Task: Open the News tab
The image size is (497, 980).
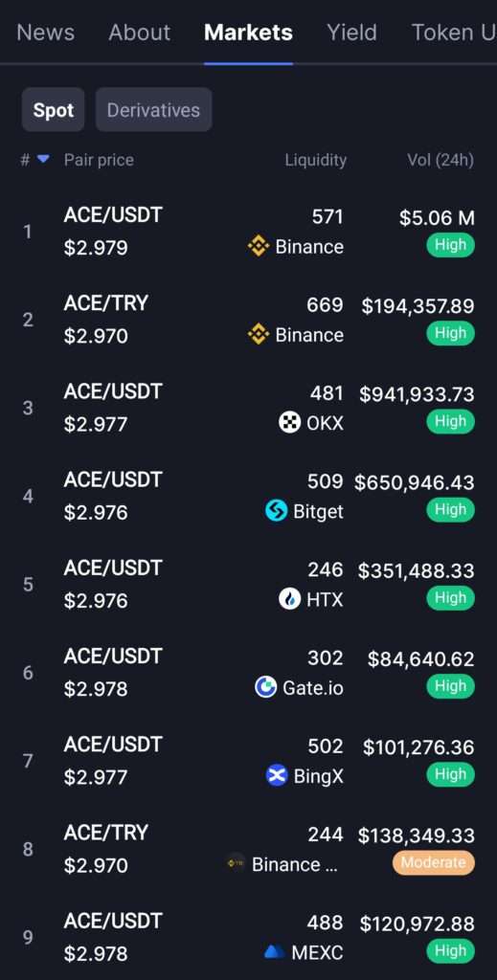Action: coord(45,33)
